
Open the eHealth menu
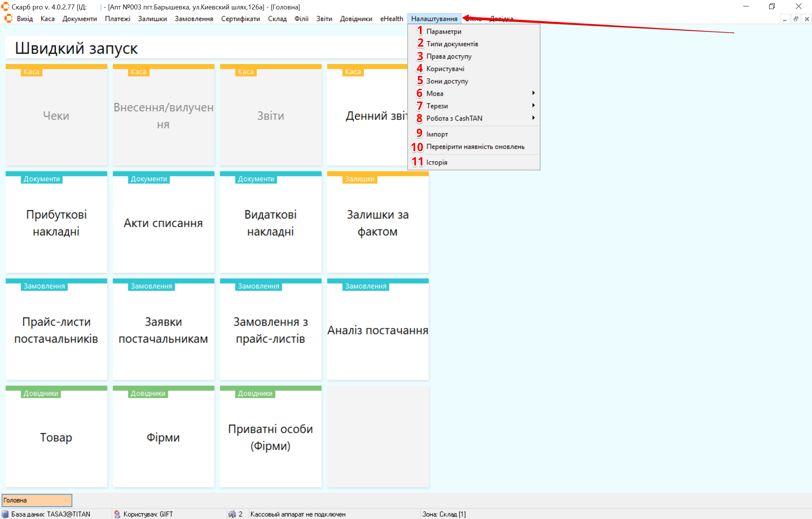tap(391, 19)
